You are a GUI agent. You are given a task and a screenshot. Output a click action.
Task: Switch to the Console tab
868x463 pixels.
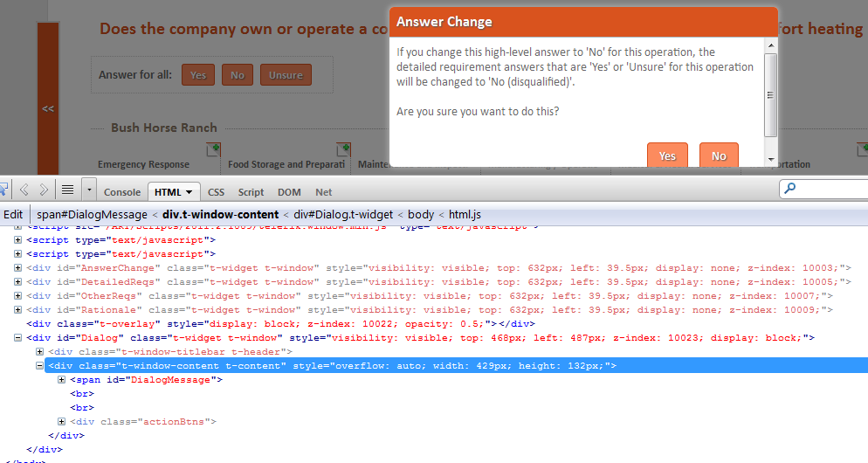pos(122,192)
